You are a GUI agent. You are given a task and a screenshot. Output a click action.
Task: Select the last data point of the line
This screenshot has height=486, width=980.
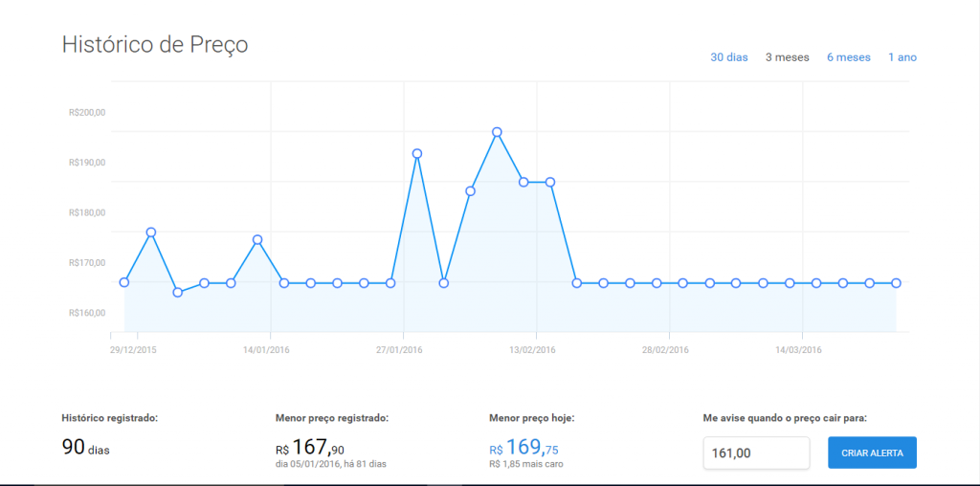click(x=896, y=283)
